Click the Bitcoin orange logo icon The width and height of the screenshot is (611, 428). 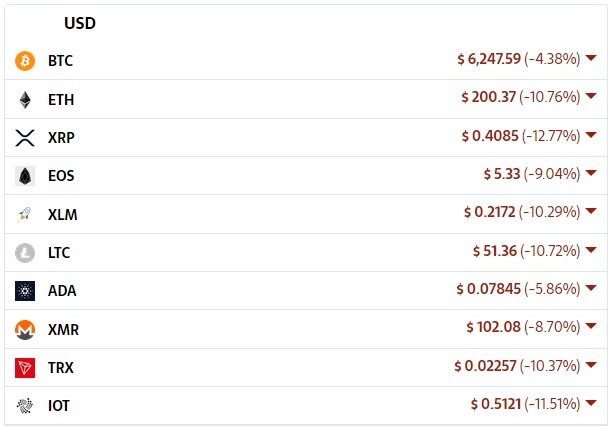point(25,61)
